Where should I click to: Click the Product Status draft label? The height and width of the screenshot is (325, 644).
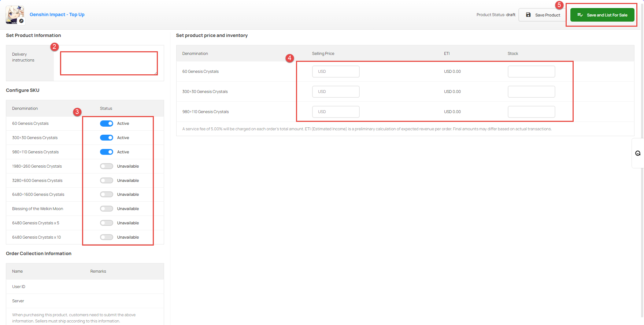tap(496, 15)
